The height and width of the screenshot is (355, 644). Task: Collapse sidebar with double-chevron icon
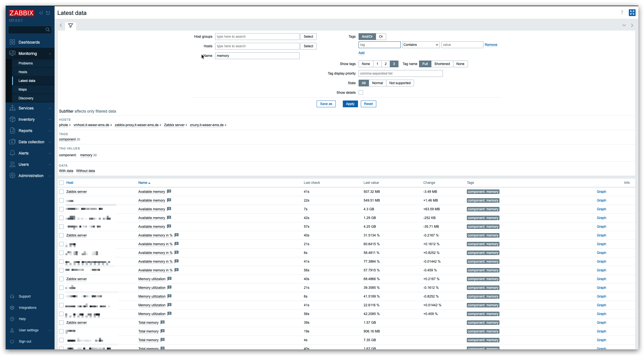click(x=41, y=13)
